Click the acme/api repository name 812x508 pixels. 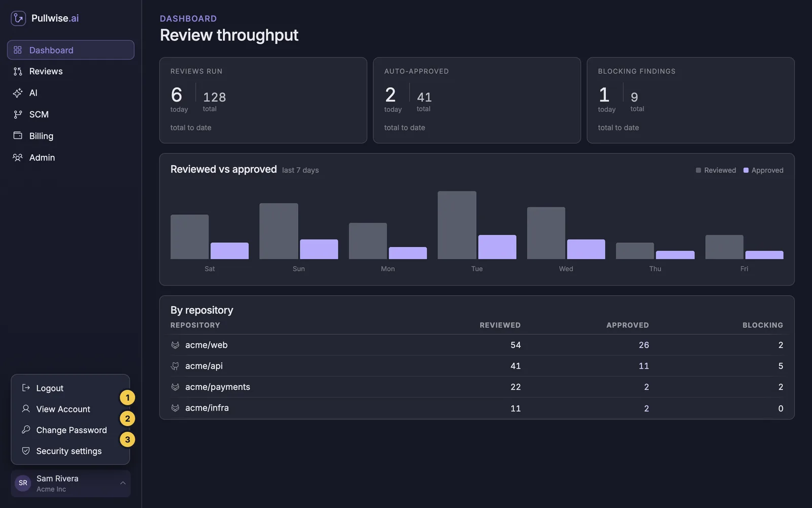204,366
